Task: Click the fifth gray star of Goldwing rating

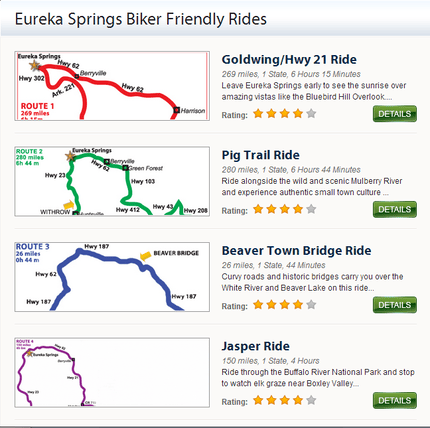Action: [x=311, y=114]
